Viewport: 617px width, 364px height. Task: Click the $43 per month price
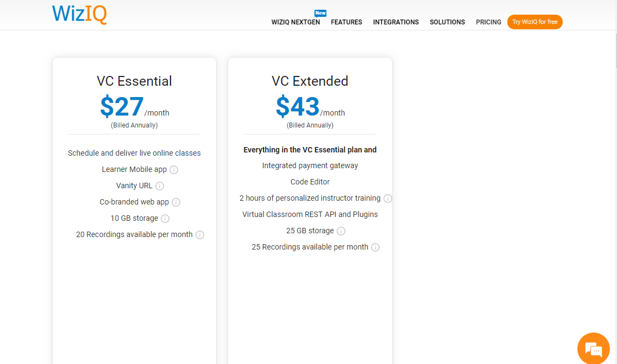(298, 107)
